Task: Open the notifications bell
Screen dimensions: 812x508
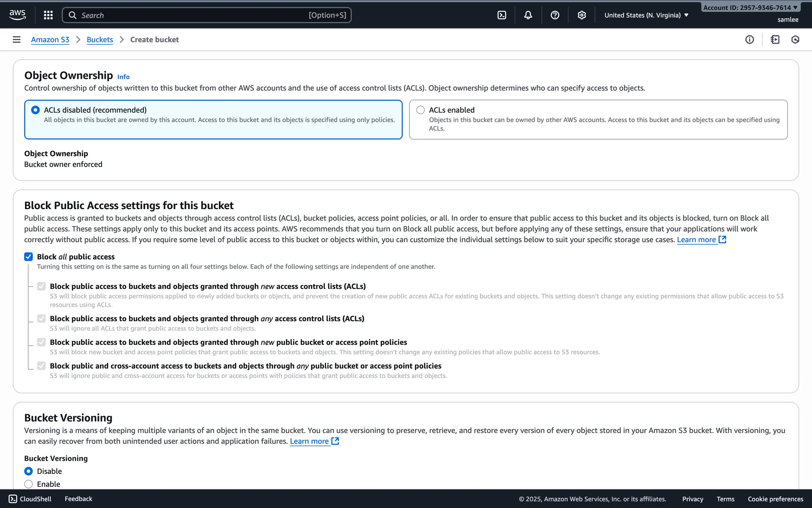Action: (528, 15)
